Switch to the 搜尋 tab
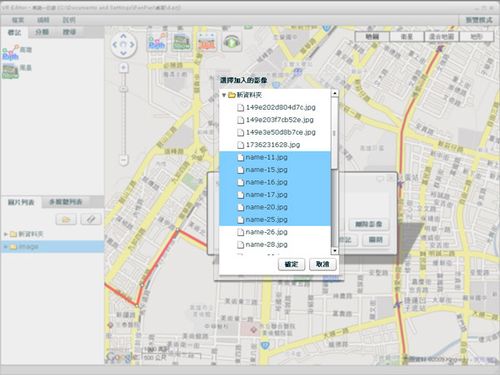 click(69, 32)
